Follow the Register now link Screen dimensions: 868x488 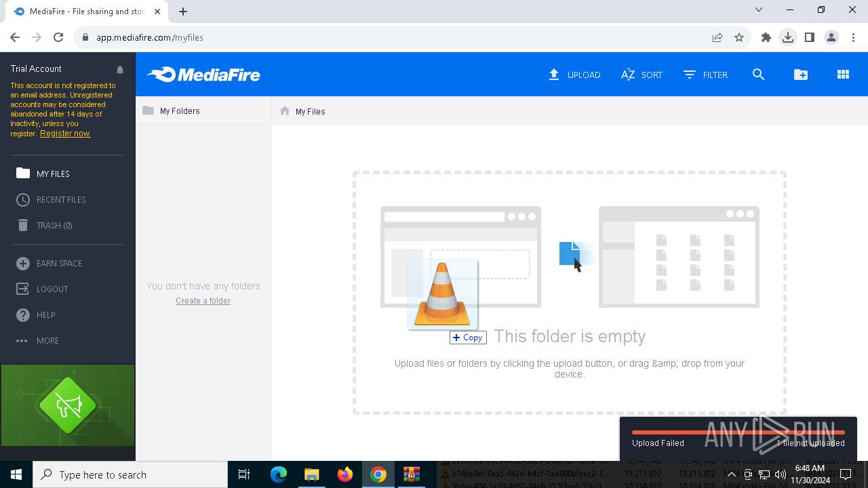click(65, 134)
